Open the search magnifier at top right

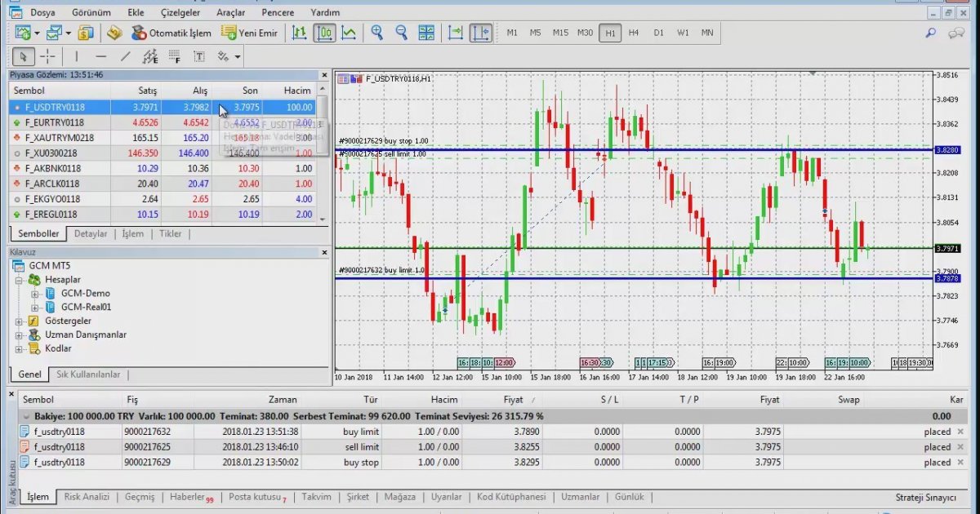coord(931,33)
